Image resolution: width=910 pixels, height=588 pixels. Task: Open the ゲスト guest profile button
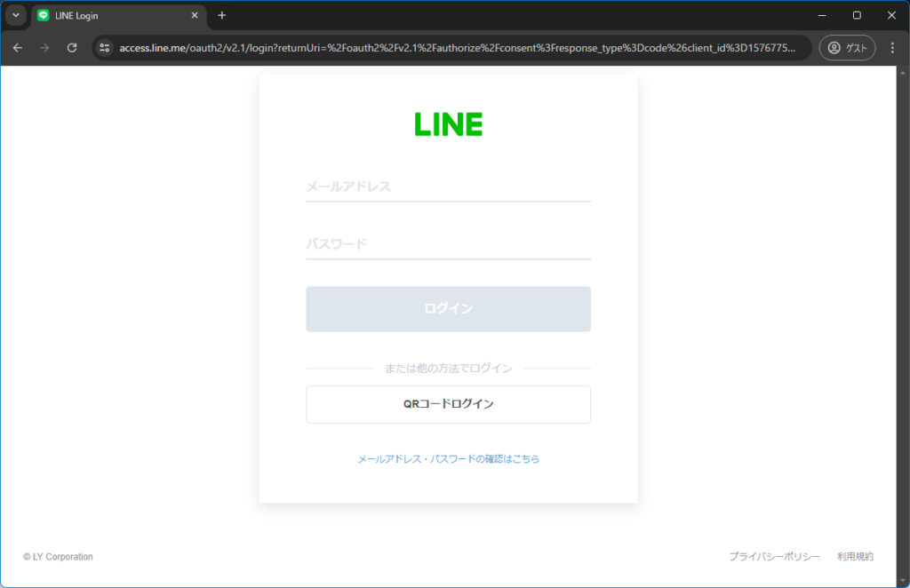847,48
